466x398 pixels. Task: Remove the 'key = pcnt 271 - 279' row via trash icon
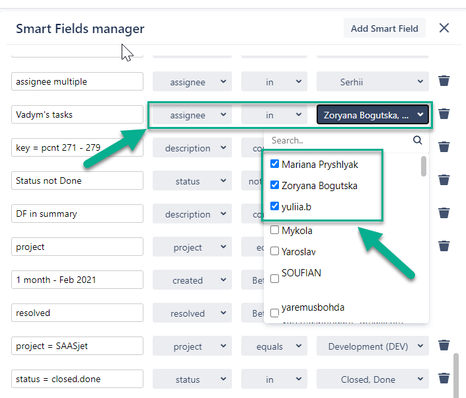point(444,147)
